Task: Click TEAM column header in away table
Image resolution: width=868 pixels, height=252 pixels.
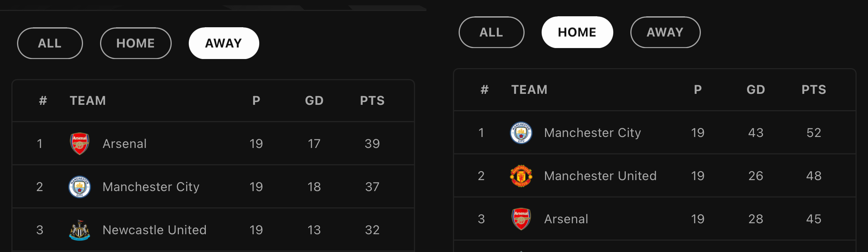Action: 88,100
